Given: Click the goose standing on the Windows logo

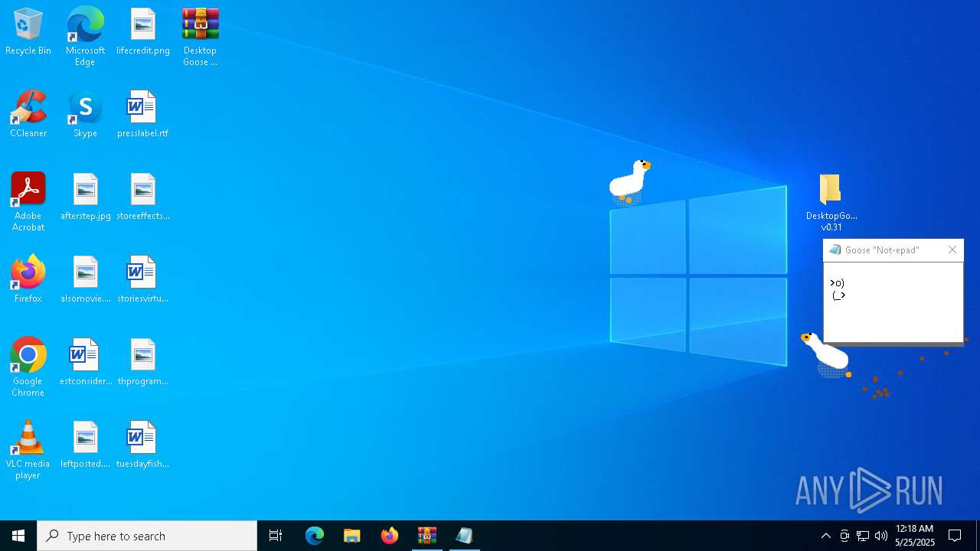Looking at the screenshot, I should coord(629,182).
